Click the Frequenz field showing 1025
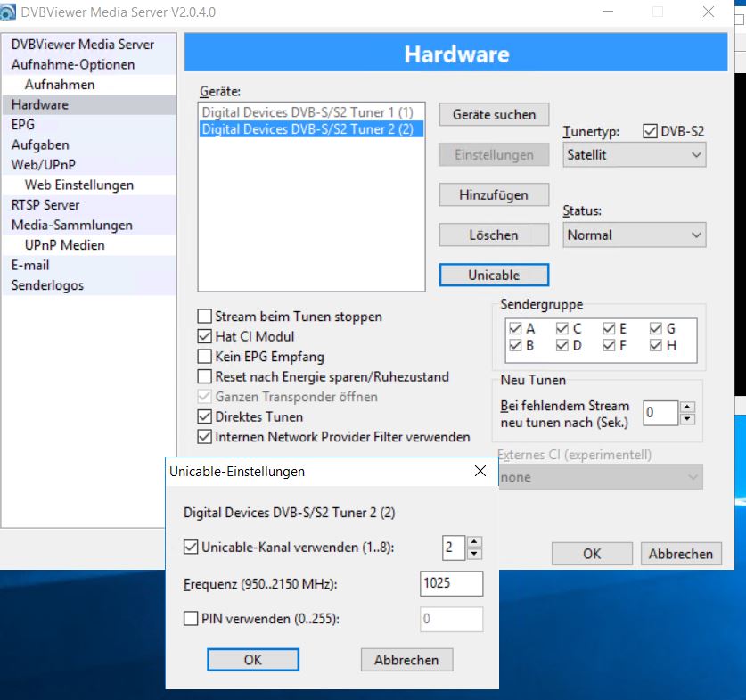The height and width of the screenshot is (700, 746). [451, 583]
